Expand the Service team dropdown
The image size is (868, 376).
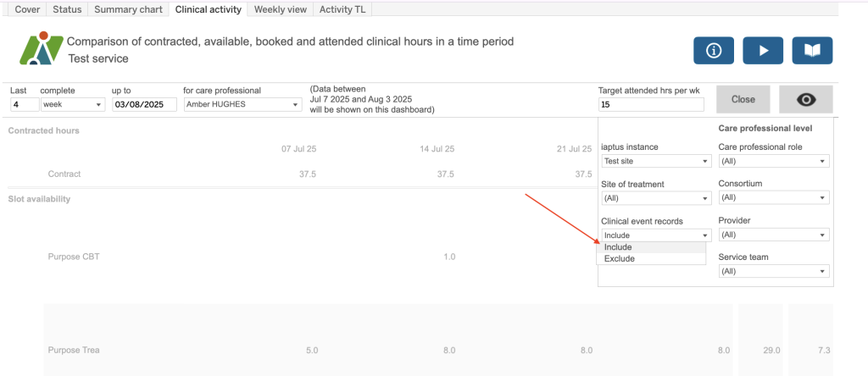[x=773, y=271]
